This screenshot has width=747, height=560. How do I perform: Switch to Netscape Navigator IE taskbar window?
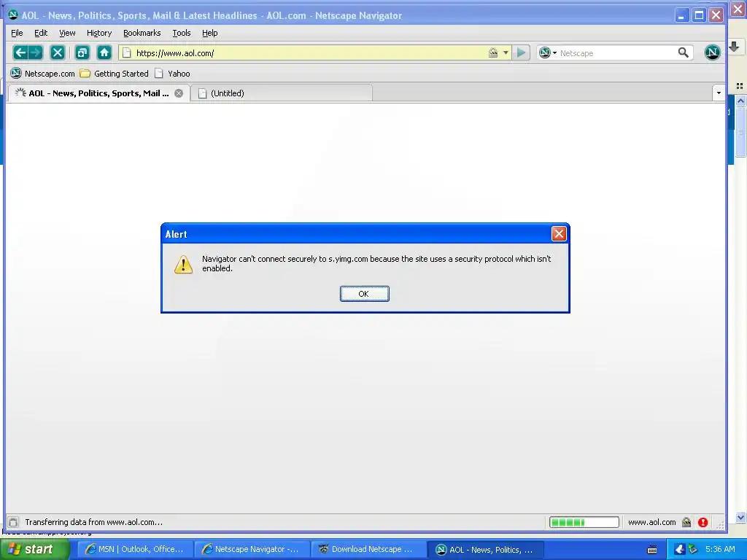click(251, 550)
